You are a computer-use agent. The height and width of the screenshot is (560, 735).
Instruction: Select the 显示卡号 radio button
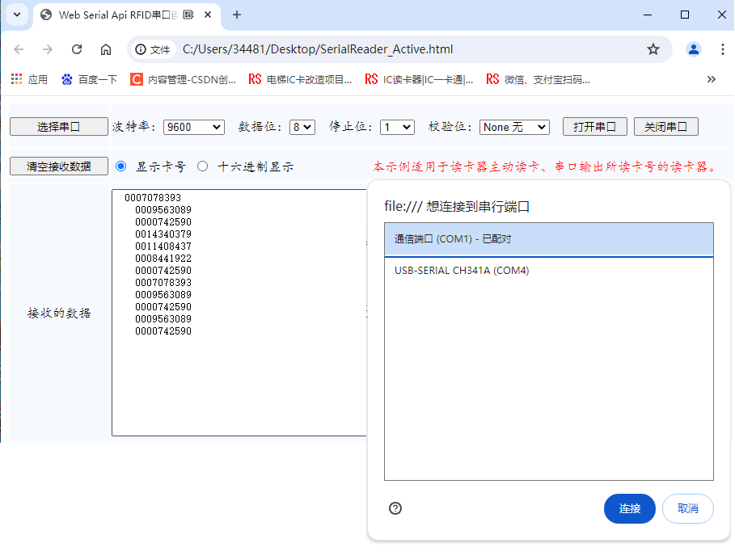121,166
